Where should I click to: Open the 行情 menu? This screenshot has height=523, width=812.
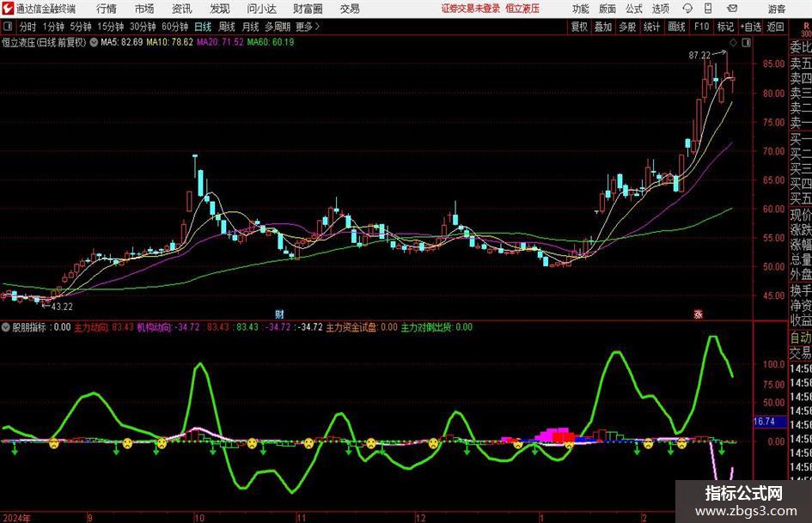[x=107, y=9]
